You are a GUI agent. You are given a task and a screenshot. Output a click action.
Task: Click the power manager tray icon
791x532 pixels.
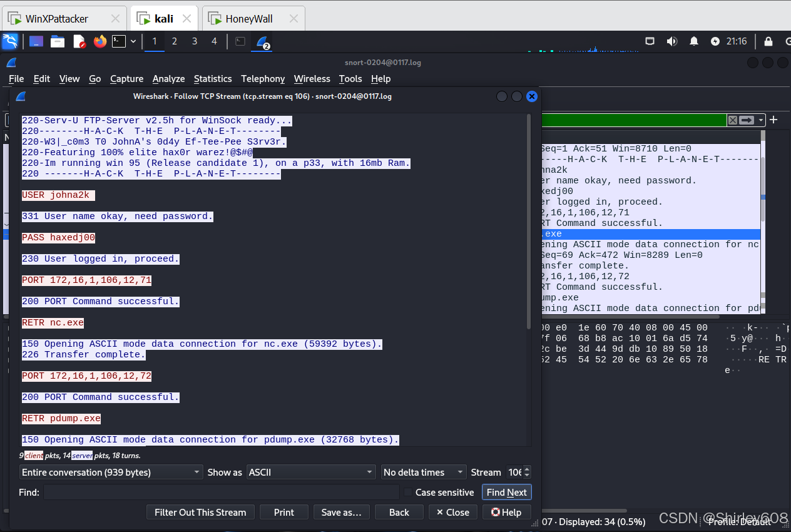[x=715, y=41]
